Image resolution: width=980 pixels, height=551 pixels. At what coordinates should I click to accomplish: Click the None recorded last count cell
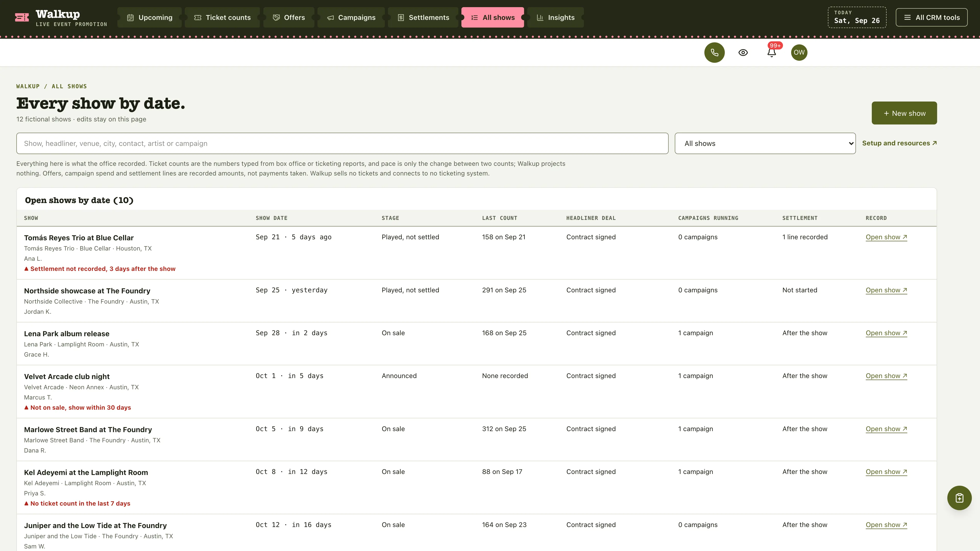505,376
